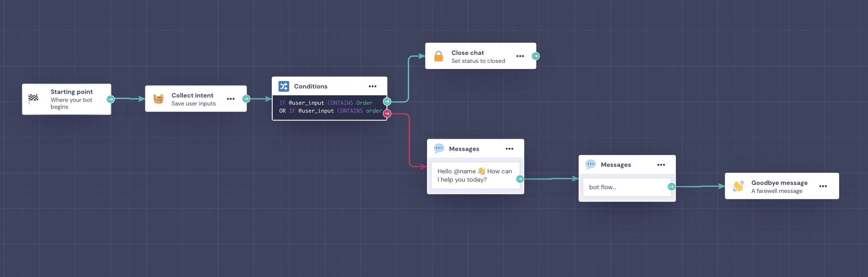The width and height of the screenshot is (868, 277).
Task: Click the Starting point output connector
Action: pos(111,99)
